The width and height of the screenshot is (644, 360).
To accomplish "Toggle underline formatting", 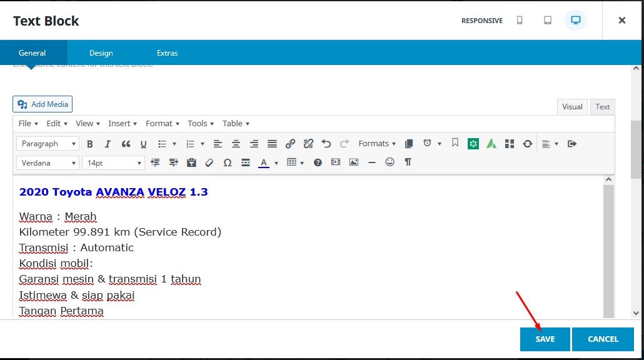I will [143, 144].
